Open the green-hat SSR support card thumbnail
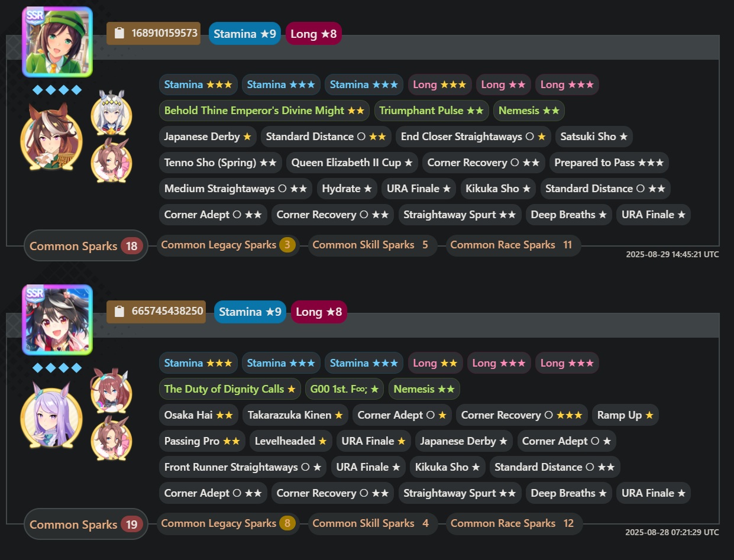 57,42
